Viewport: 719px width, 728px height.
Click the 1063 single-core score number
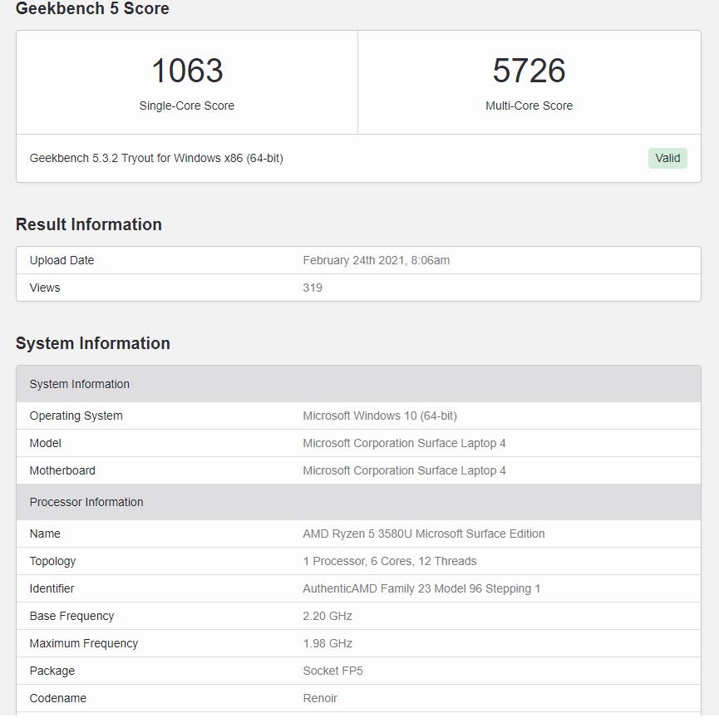tap(187, 71)
